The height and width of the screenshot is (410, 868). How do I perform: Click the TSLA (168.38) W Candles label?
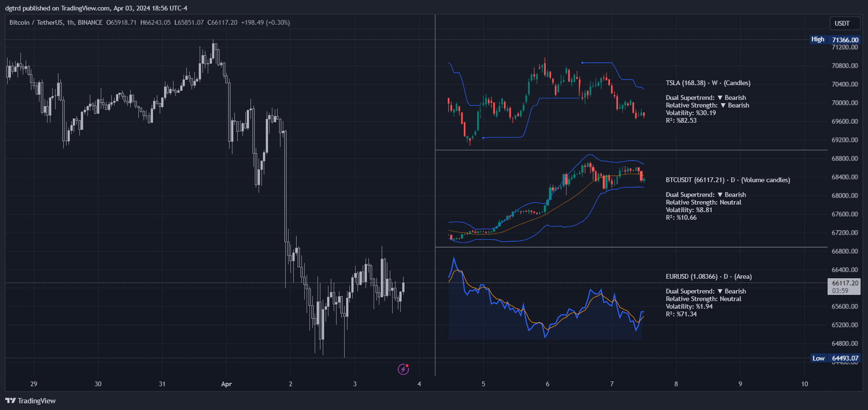[708, 83]
